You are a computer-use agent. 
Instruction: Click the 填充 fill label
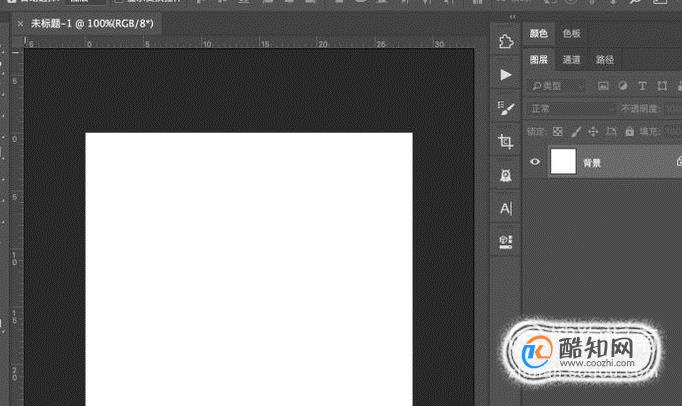[649, 131]
